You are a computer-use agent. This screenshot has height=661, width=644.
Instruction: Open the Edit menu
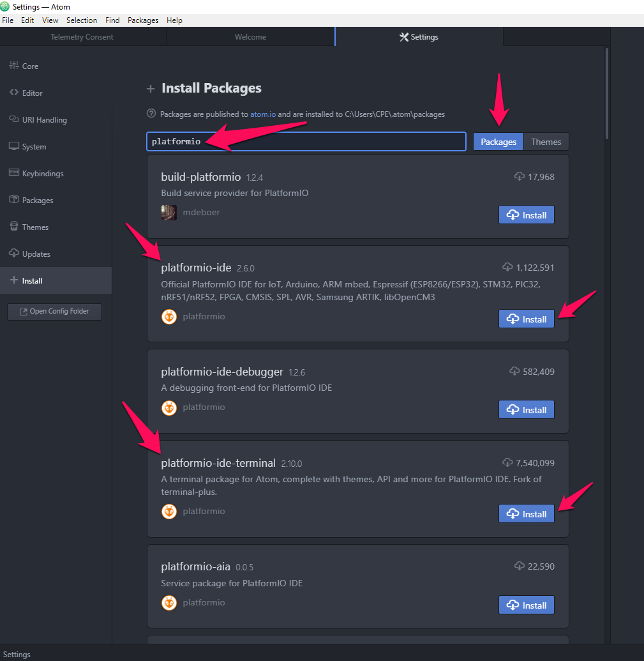[x=27, y=20]
